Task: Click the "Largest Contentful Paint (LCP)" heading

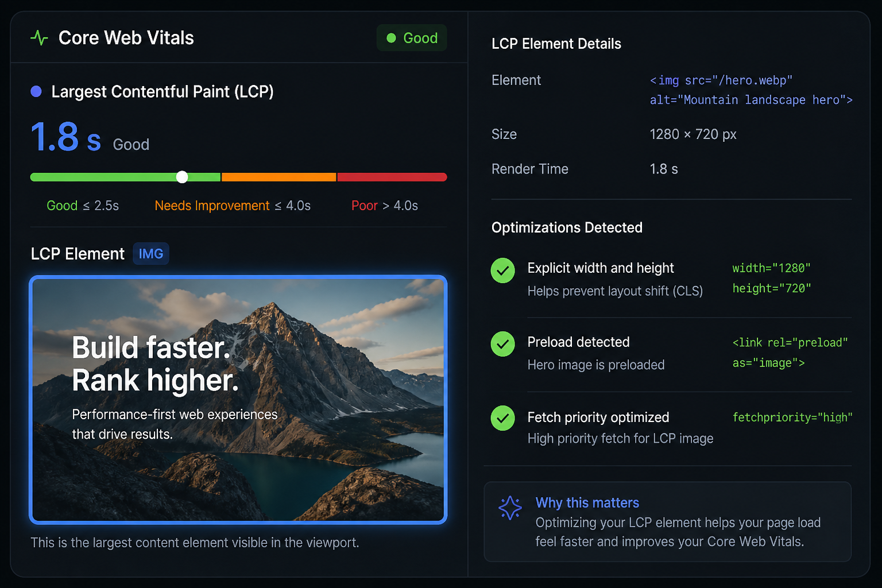Action: pos(163,92)
